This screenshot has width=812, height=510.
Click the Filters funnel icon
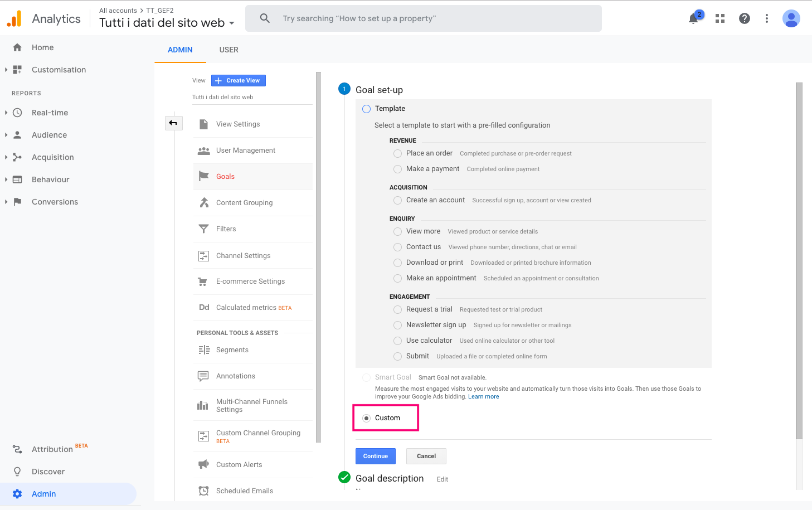[x=204, y=229]
